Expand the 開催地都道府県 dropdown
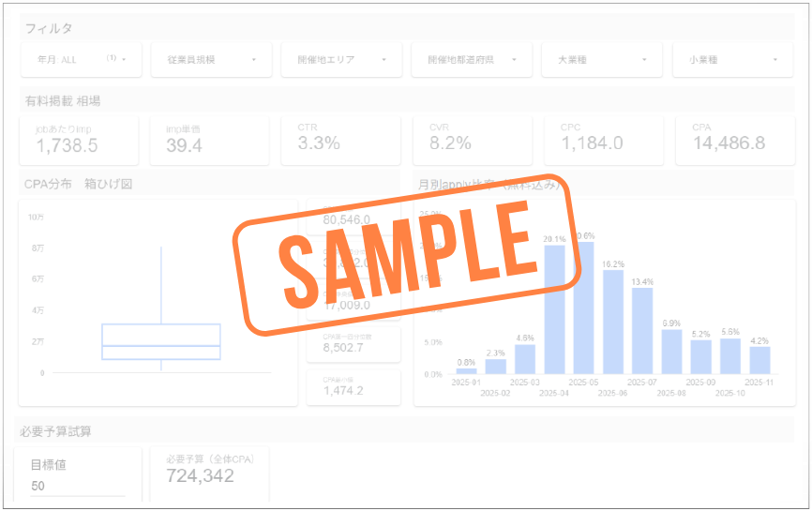The height and width of the screenshot is (511, 812). tap(472, 60)
